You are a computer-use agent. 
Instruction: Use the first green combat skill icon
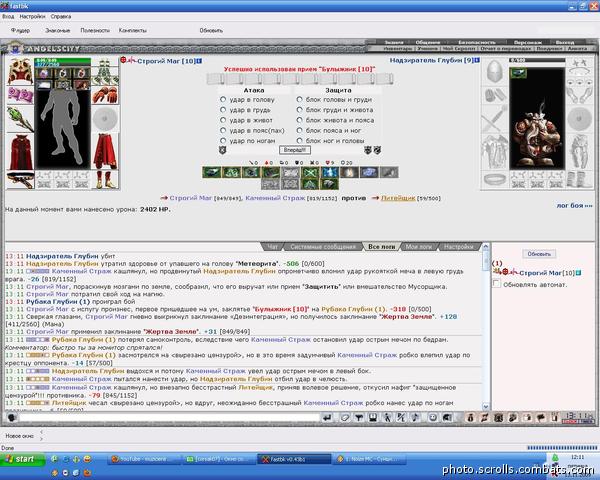tap(212, 172)
